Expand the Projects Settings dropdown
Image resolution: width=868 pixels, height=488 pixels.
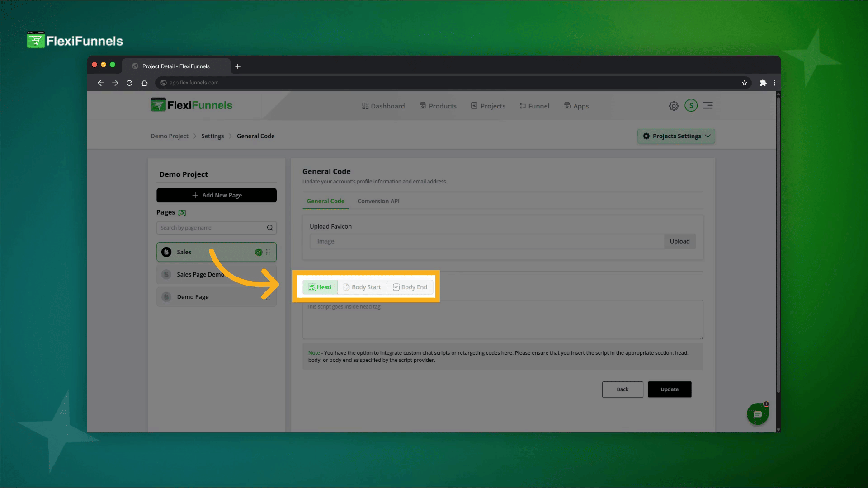(676, 136)
